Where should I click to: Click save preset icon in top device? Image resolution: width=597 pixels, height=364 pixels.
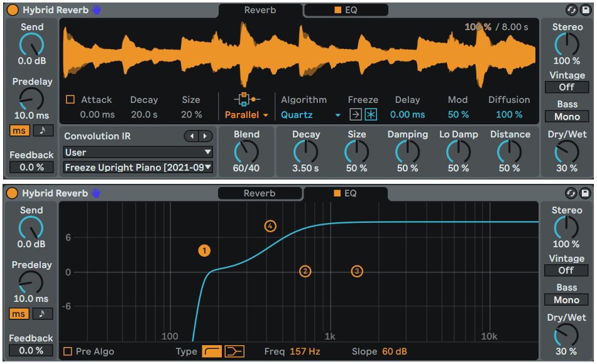[585, 10]
